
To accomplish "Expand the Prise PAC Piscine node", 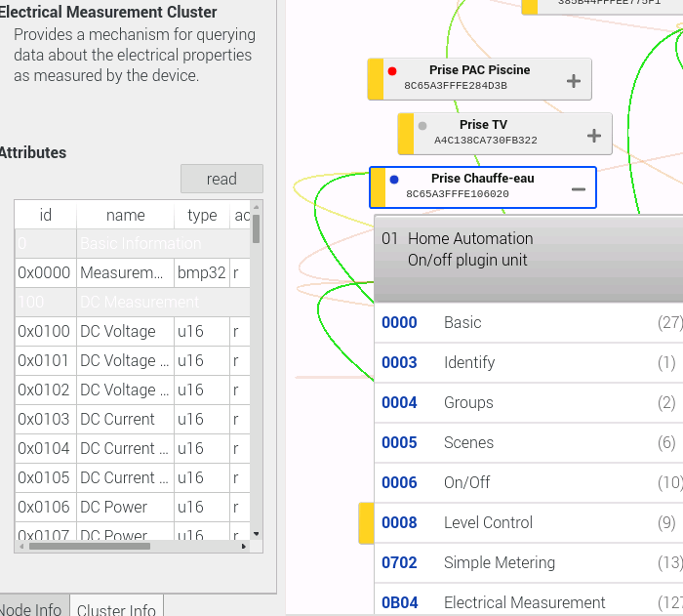I will (574, 81).
